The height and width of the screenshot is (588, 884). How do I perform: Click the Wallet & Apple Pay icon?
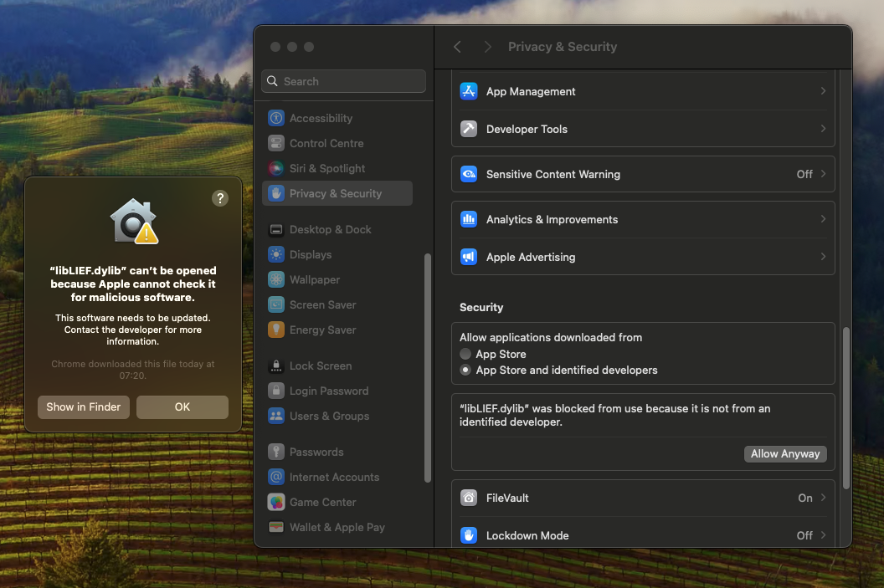coord(275,527)
